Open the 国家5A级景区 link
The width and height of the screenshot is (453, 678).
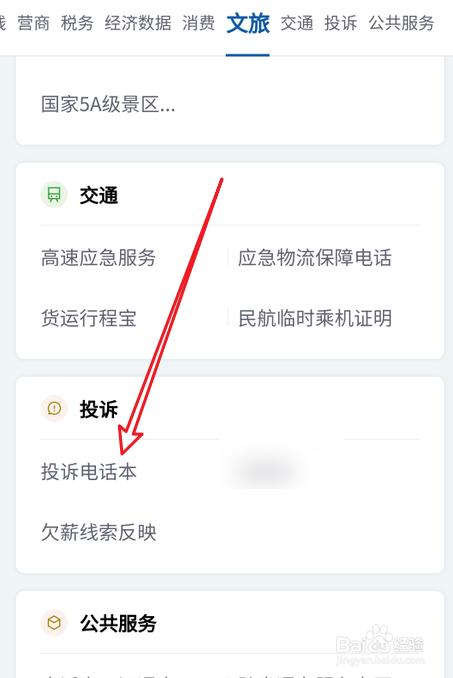(x=108, y=104)
